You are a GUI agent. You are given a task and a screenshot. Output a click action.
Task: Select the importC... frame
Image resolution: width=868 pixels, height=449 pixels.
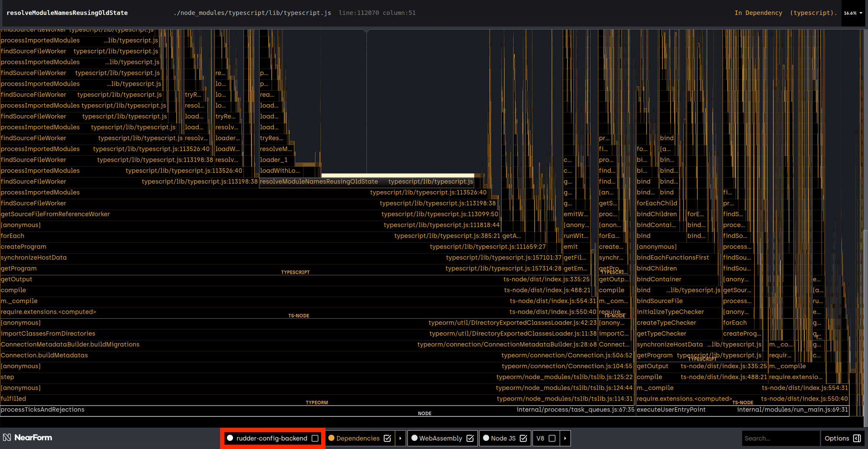[x=615, y=333]
